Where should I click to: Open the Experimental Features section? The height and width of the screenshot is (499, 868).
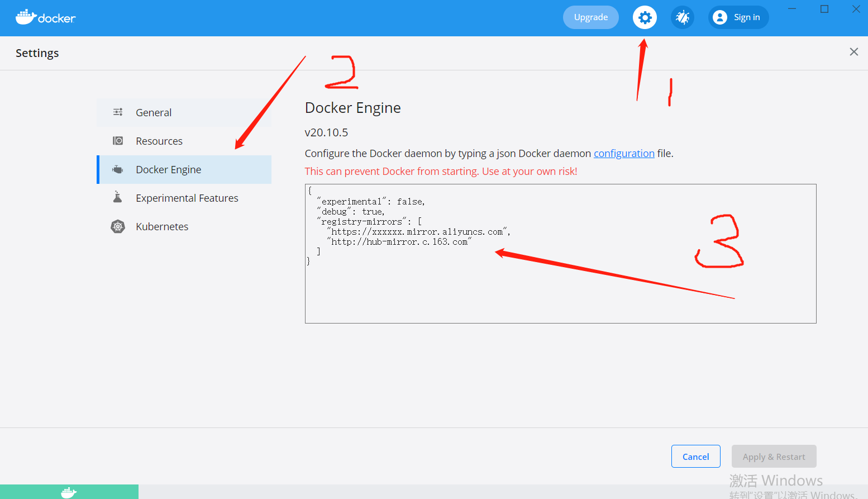tap(187, 197)
